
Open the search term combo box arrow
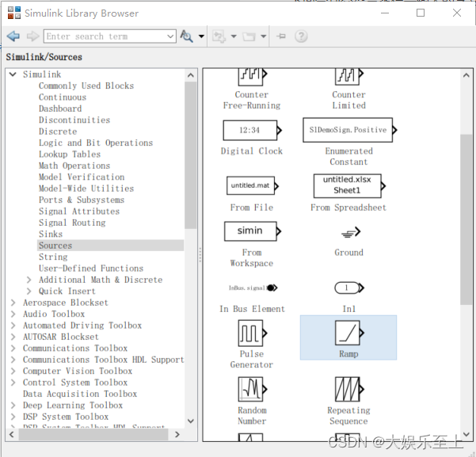(170, 36)
